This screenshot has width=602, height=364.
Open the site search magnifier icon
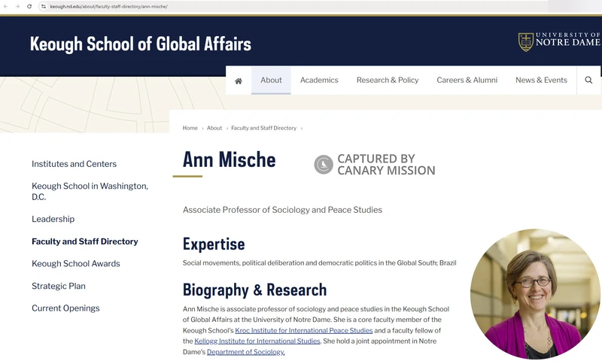click(x=588, y=80)
